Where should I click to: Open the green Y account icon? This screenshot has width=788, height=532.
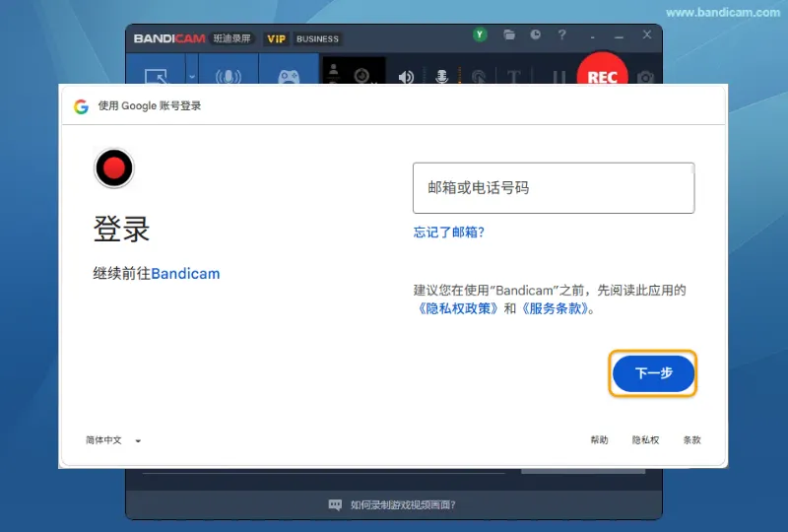coord(480,34)
